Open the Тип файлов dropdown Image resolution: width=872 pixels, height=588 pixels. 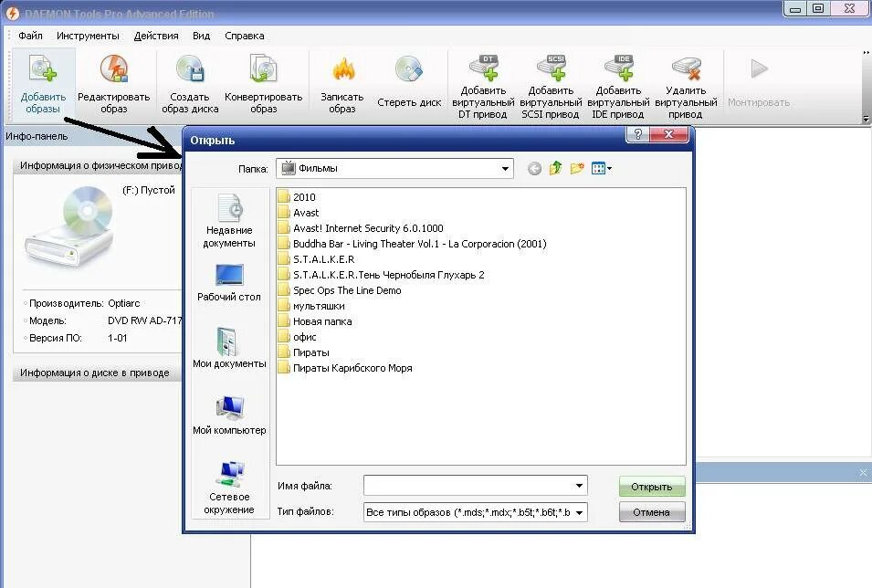pyautogui.click(x=579, y=512)
